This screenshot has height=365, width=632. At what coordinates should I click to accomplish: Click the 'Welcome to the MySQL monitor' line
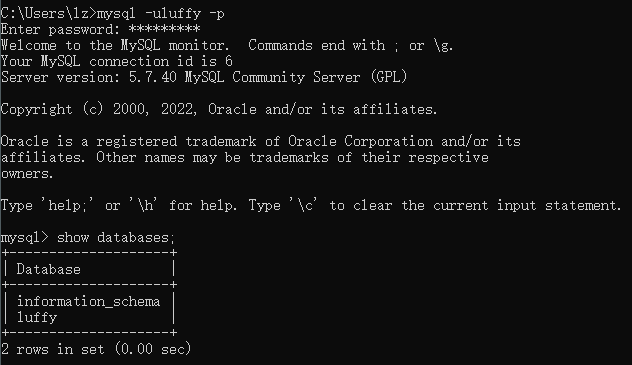[115, 45]
